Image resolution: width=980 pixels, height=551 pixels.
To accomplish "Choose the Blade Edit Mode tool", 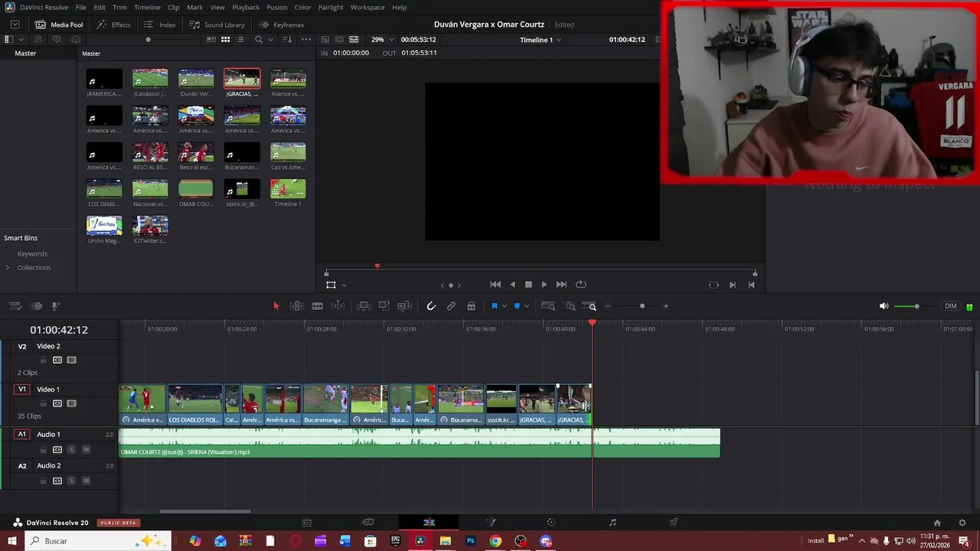I will point(317,306).
